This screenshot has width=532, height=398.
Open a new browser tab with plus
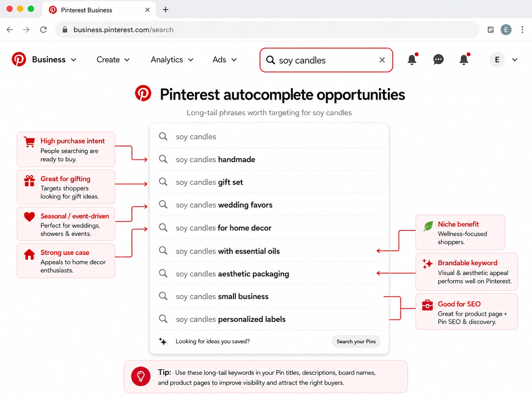click(166, 10)
